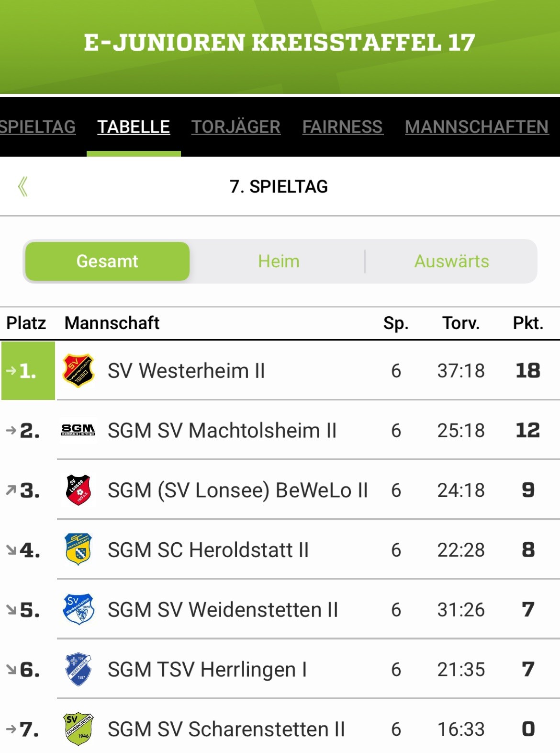The width and height of the screenshot is (560, 753).
Task: Open the SV Lonsee club crest
Action: tap(78, 490)
